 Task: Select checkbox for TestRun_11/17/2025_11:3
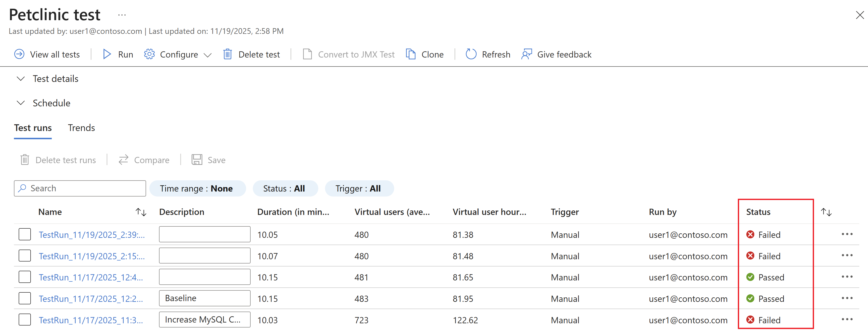[25, 320]
